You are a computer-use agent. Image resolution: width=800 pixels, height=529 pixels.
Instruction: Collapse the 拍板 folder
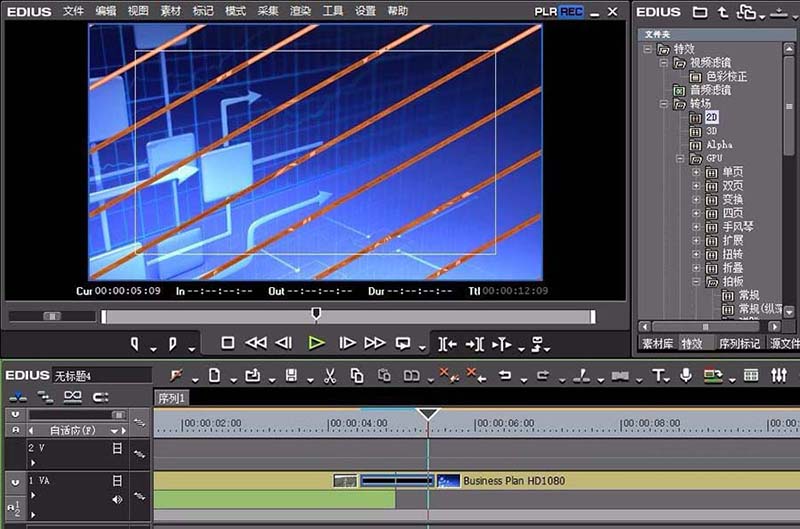point(696,282)
